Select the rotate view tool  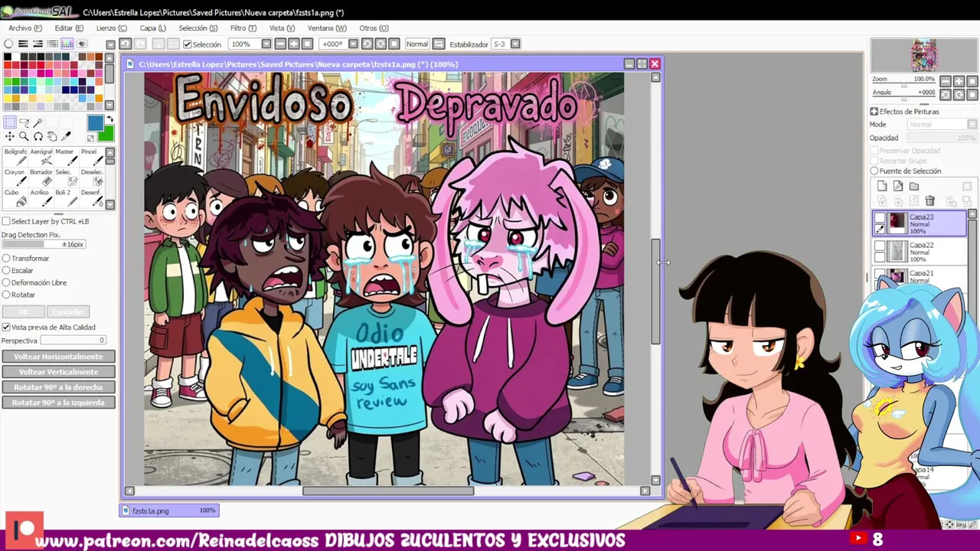click(x=38, y=136)
